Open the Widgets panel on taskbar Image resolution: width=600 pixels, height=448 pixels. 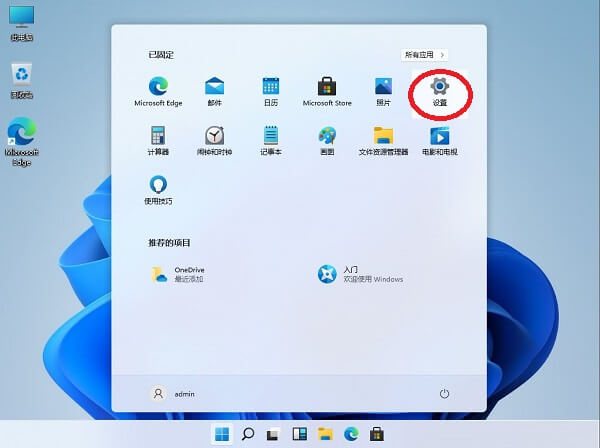click(300, 434)
